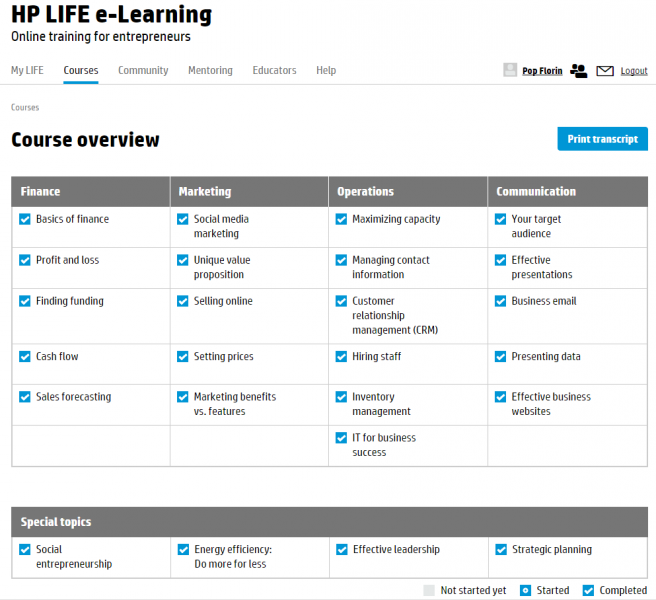Click the Started status legend icon
656x600 pixels.
(525, 590)
